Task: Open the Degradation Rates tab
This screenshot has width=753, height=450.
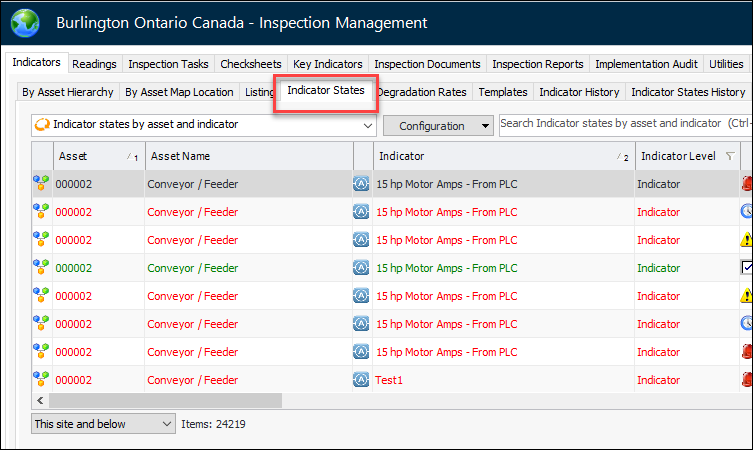Action: [421, 92]
